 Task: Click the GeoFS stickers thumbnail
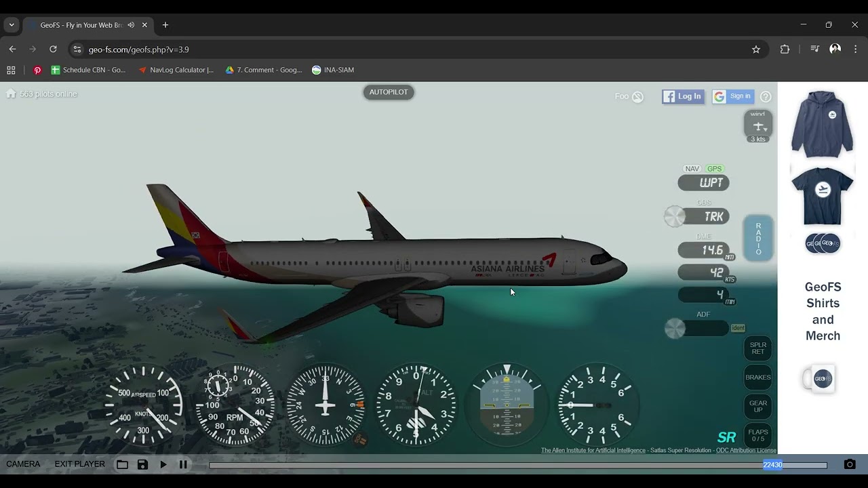(x=822, y=243)
